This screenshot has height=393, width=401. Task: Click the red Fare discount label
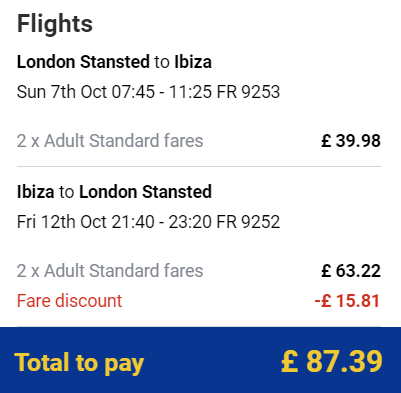70,301
